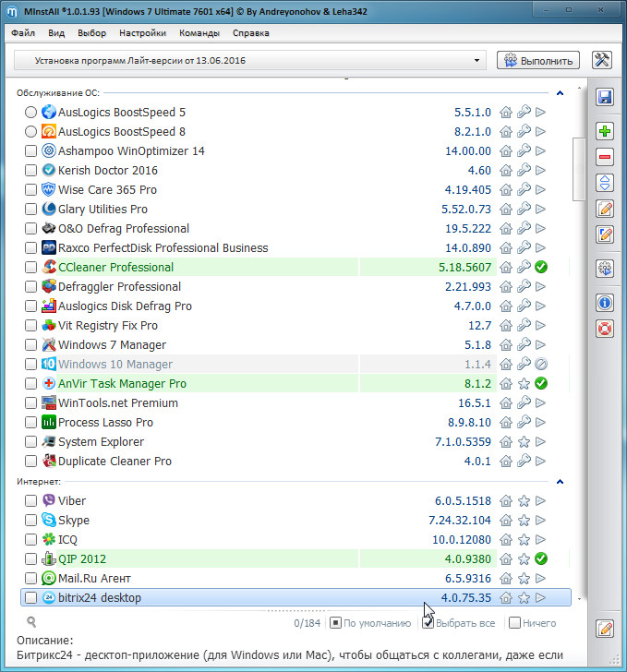This screenshot has width=627, height=672.
Task: Open homepage icon for CCleaner Professional
Action: pyautogui.click(x=506, y=268)
